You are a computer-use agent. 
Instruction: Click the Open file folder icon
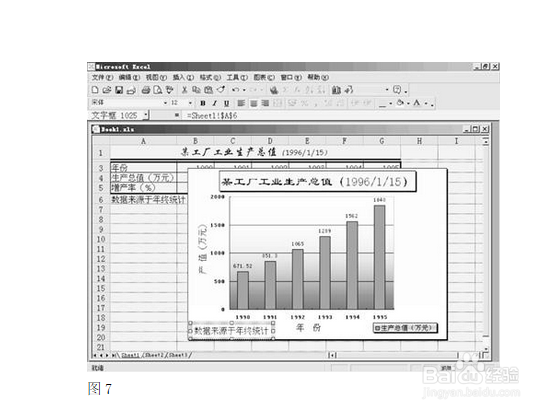(107, 90)
